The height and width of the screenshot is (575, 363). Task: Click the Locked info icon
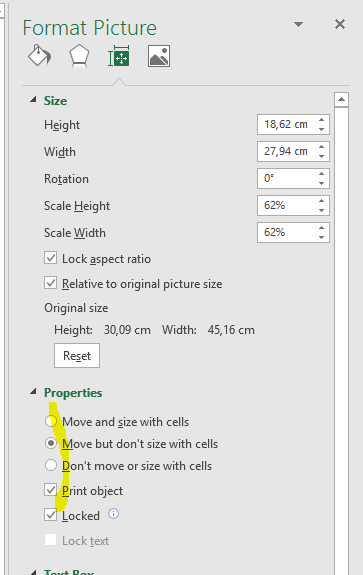(x=113, y=514)
